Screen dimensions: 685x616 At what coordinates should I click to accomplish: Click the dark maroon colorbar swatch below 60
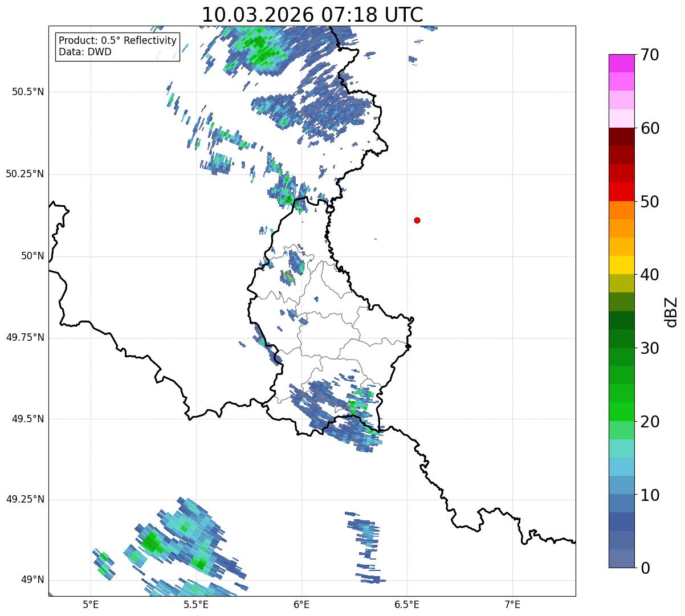(621, 137)
